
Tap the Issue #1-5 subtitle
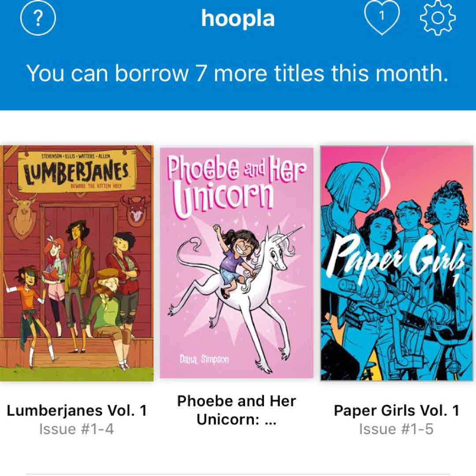pyautogui.click(x=396, y=429)
